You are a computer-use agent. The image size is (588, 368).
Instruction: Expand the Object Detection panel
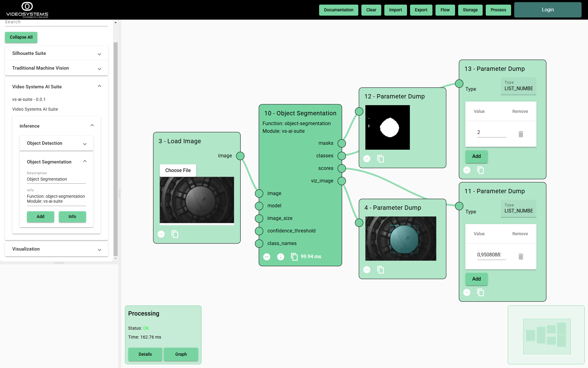point(56,143)
